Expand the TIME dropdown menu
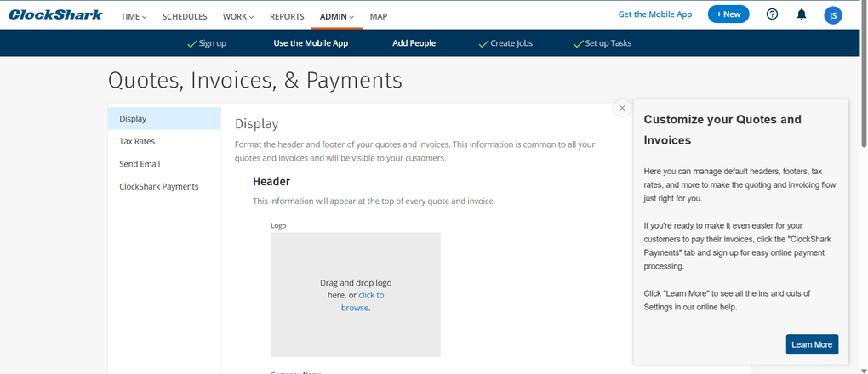The width and height of the screenshot is (868, 374). 134,17
